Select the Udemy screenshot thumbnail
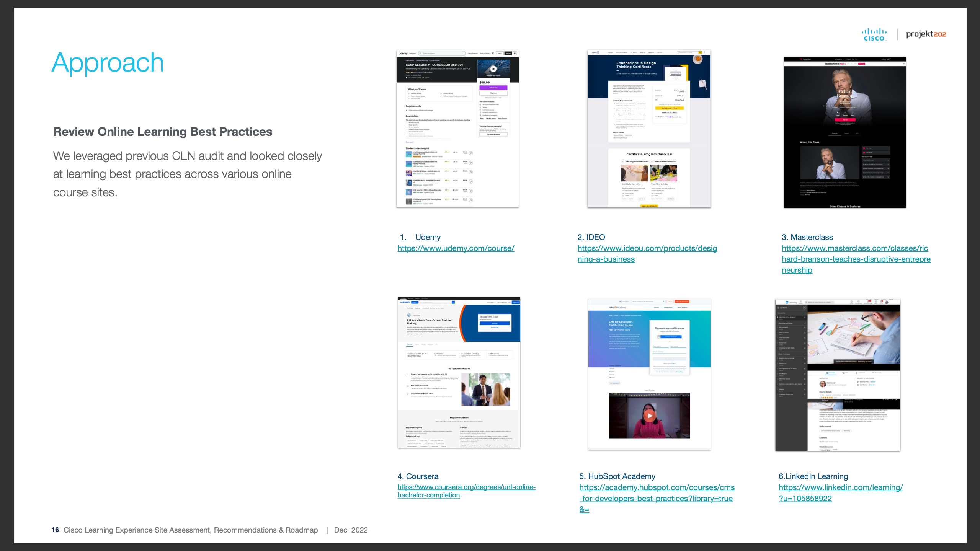 [457, 129]
